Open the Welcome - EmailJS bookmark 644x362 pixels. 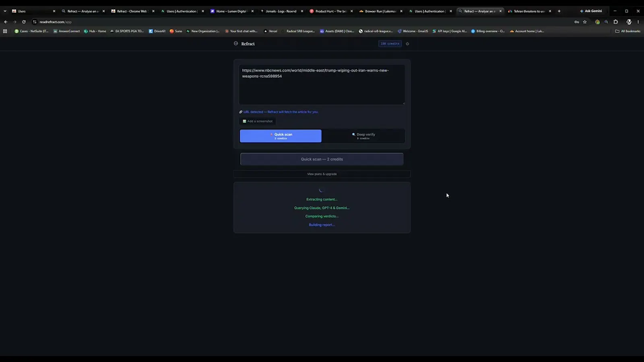pos(413,31)
